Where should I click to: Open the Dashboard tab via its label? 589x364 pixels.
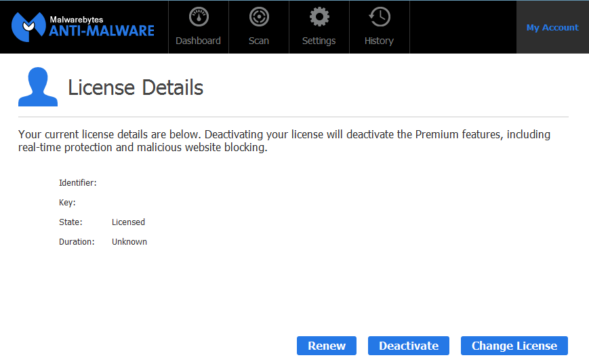point(198,41)
